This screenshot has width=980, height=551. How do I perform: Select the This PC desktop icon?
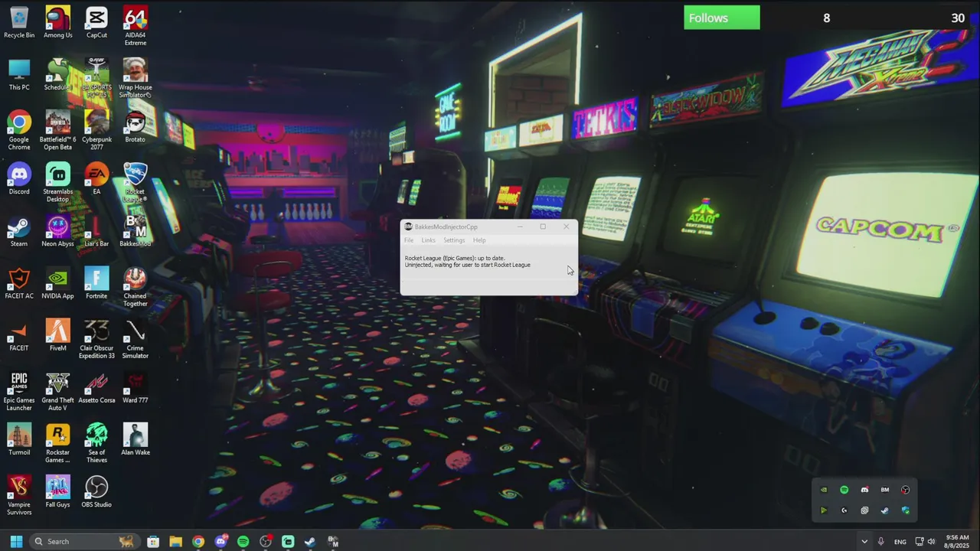tap(19, 74)
